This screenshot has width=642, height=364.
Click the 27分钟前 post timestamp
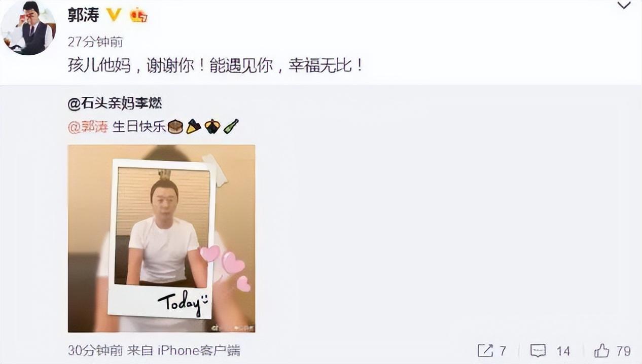[95, 42]
